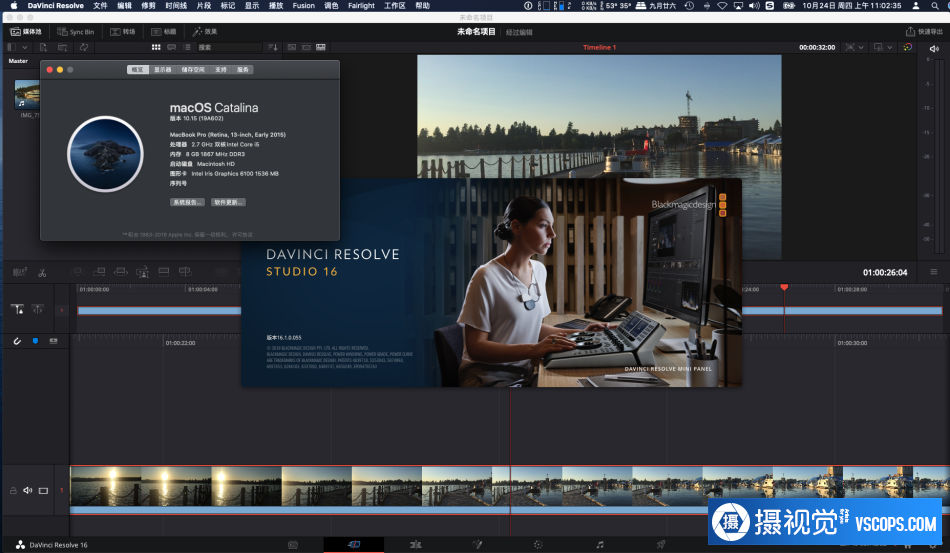Screen dimensions: 950x553
Task: Expand the output display options dropdown arrow
Action: [889, 47]
